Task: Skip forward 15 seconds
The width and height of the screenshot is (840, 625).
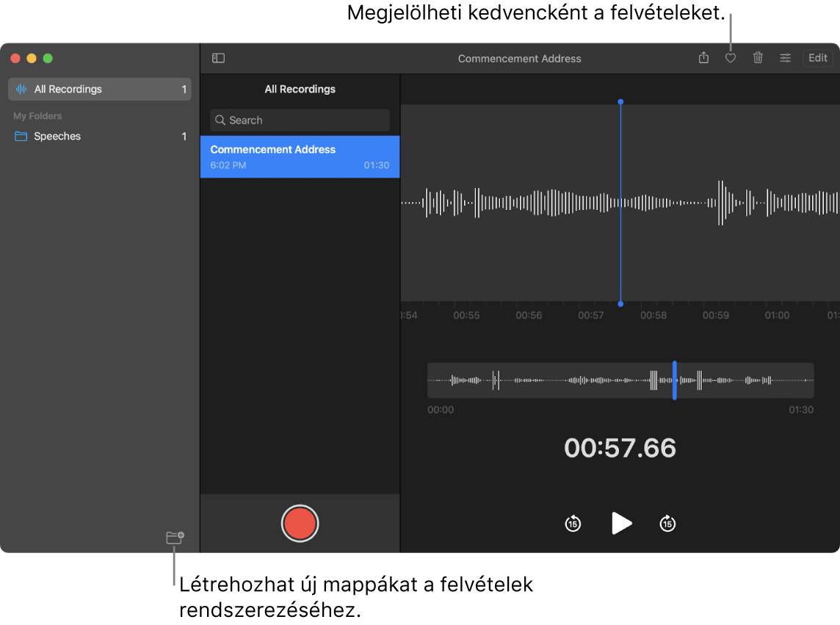Action: click(x=667, y=523)
